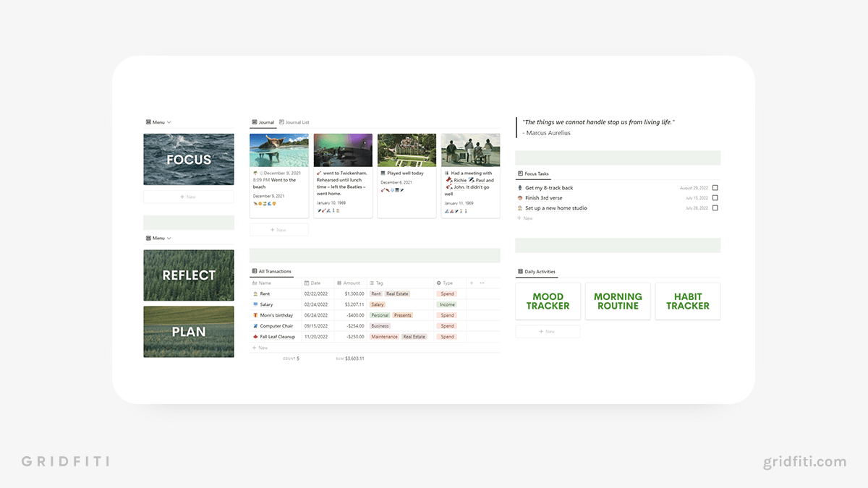Open the three-dots menu in the transactions header
The width and height of the screenshot is (868, 488).
pyautogui.click(x=482, y=283)
